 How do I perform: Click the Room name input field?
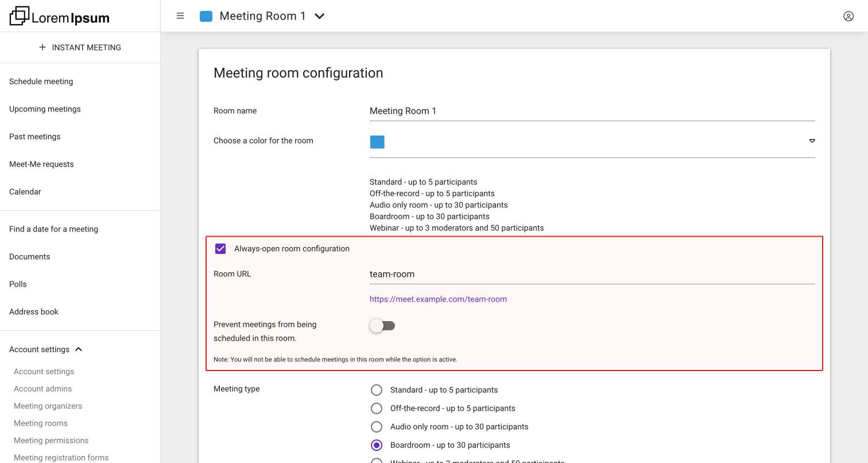pos(592,111)
